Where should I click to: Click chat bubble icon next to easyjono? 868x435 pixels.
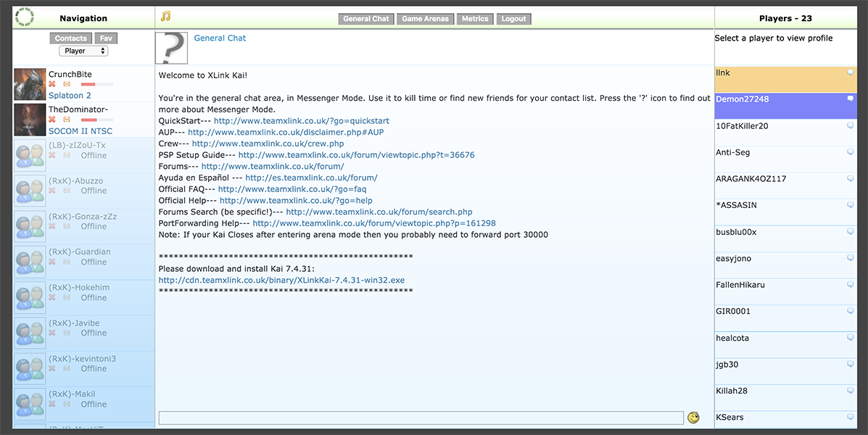851,258
